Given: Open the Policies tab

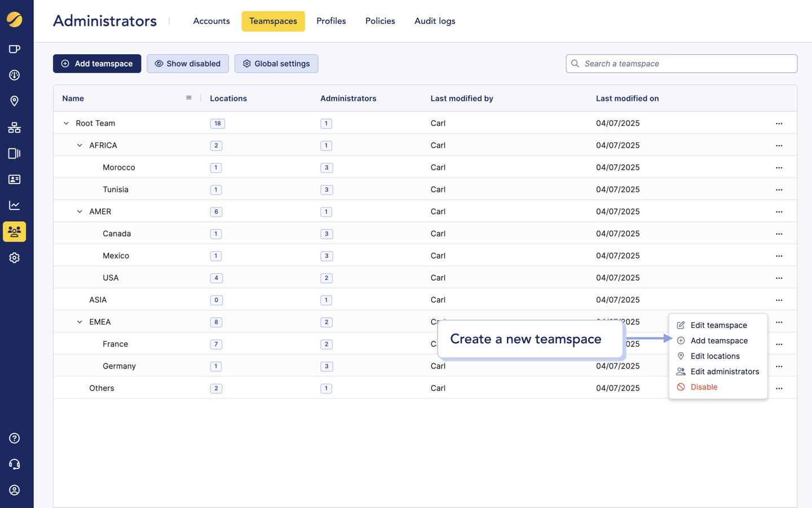Looking at the screenshot, I should coord(380,21).
